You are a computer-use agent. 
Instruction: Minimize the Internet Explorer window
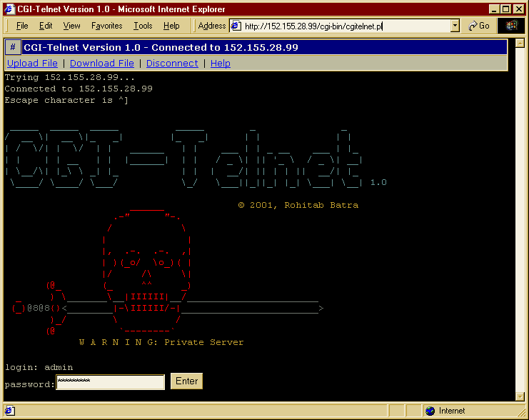(494, 9)
